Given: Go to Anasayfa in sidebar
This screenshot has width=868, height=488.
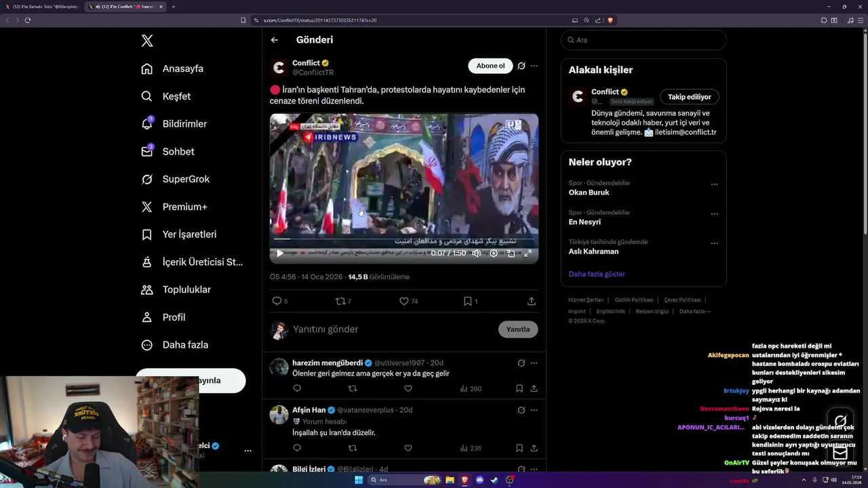Looking at the screenshot, I should [x=172, y=68].
